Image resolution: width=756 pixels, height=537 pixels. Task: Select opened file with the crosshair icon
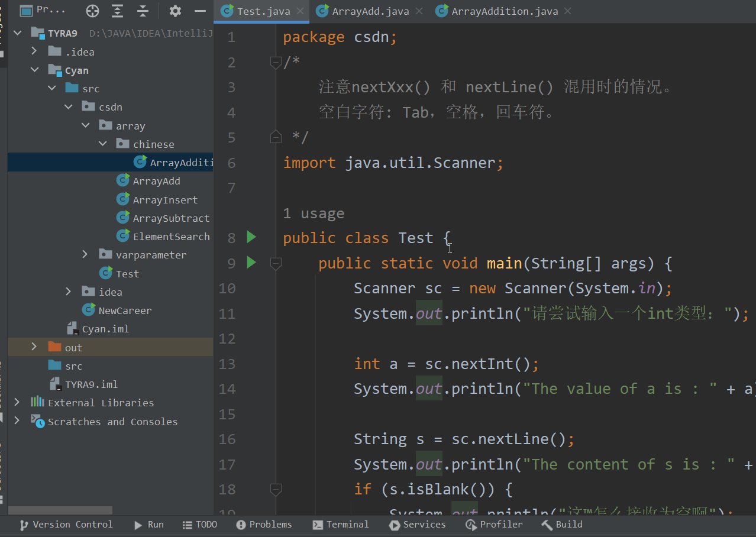pyautogui.click(x=92, y=10)
